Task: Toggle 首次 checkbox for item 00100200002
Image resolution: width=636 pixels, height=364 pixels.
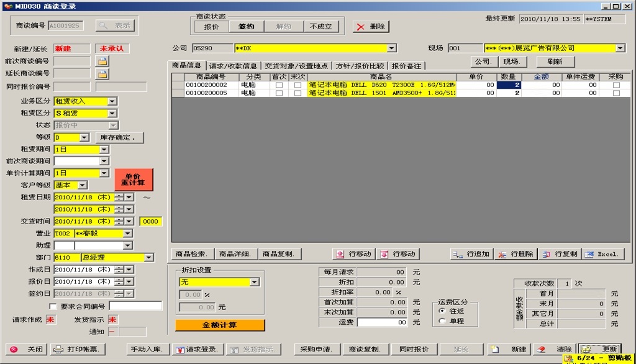Action: [279, 85]
